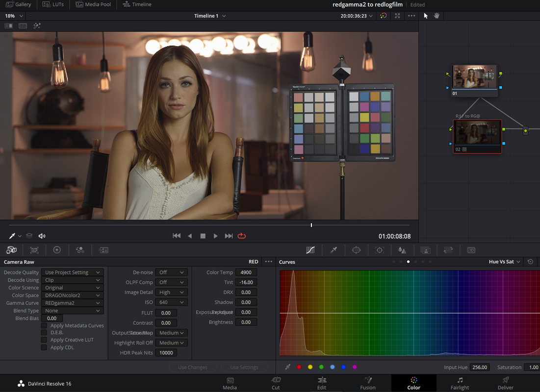The width and height of the screenshot is (540, 392).
Task: Switch to the Edit page
Action: coord(322,383)
